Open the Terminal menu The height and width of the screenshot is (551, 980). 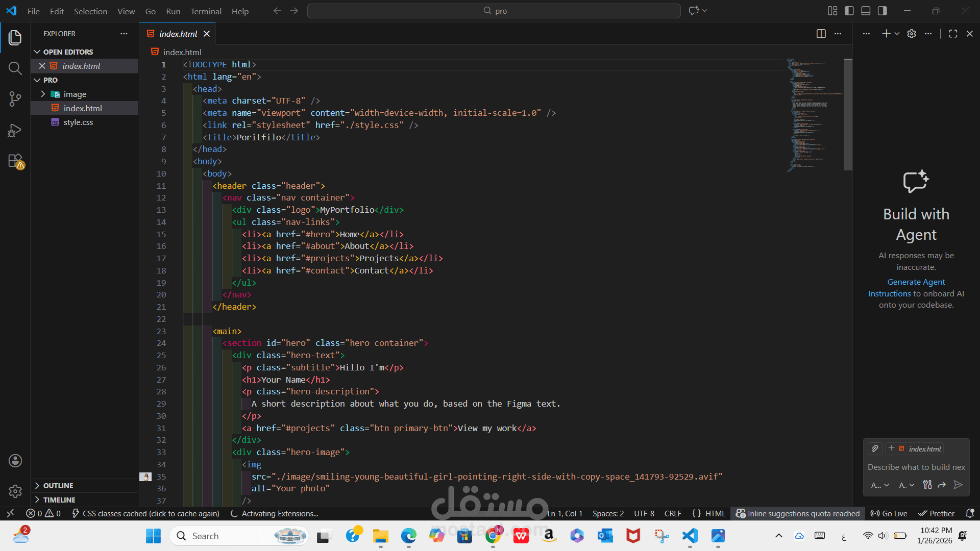[x=206, y=11]
